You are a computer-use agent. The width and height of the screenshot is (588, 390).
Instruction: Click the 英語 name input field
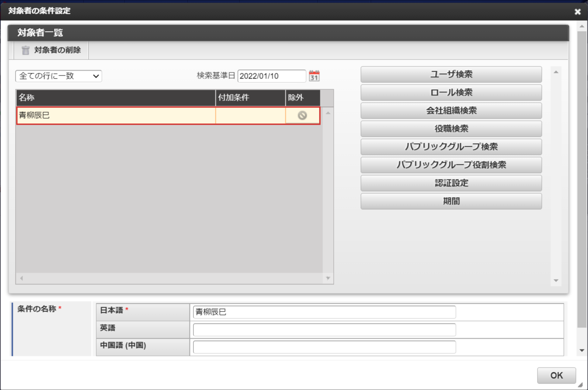tap(324, 330)
